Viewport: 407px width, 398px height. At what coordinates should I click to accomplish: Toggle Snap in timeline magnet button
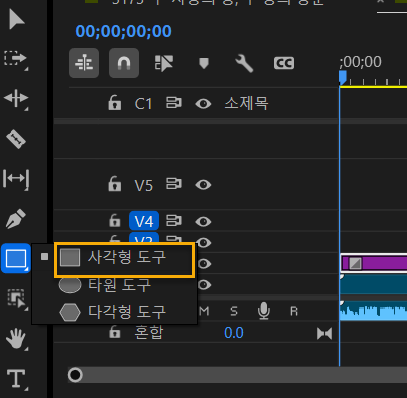124,63
